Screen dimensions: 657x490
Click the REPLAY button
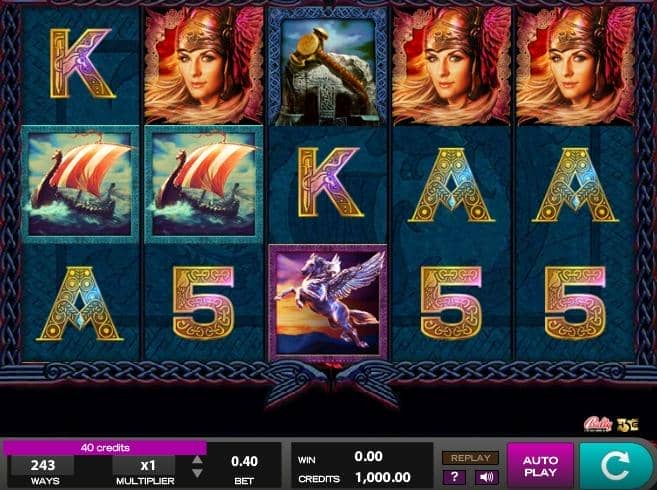click(x=471, y=458)
